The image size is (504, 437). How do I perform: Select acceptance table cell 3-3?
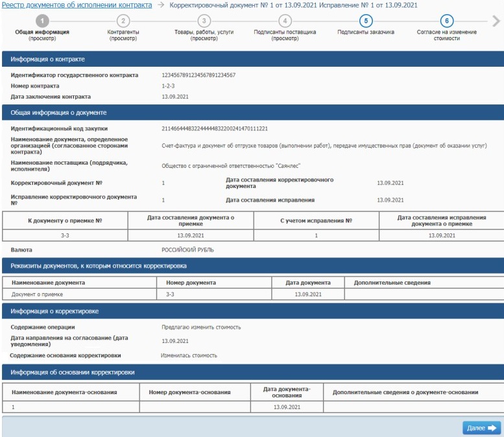coord(65,235)
